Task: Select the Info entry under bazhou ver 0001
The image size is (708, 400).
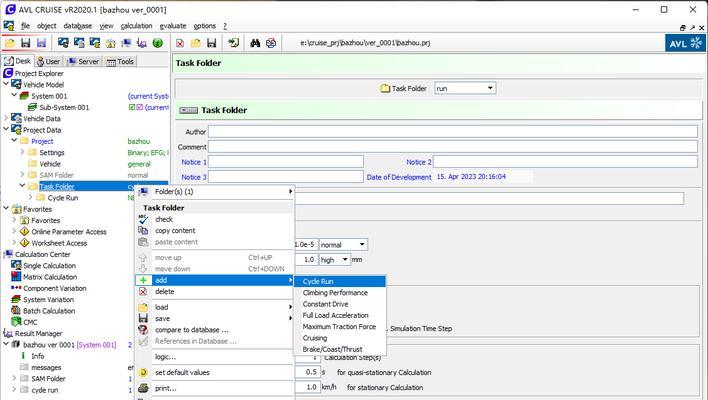Action: [37, 356]
